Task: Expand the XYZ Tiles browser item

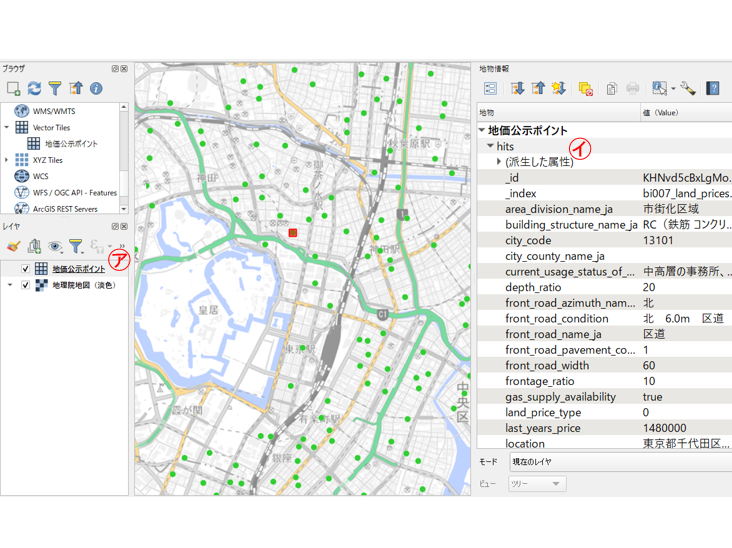Action: pos(7,160)
